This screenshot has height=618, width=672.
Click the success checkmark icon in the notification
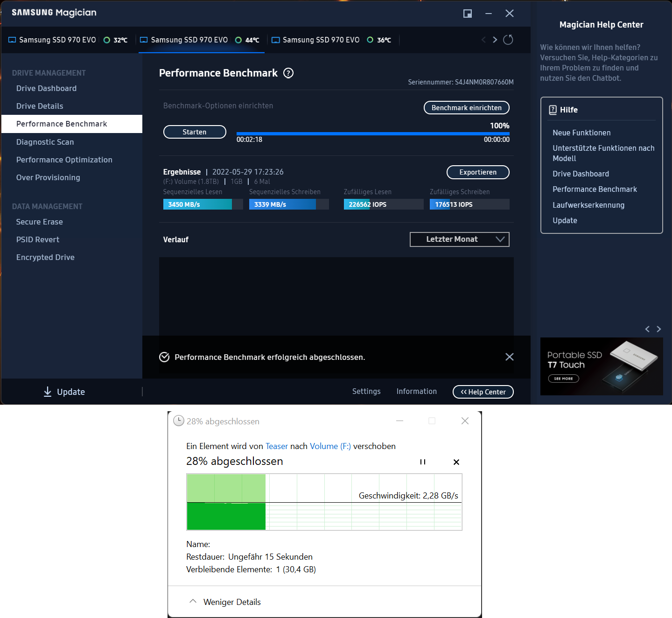(164, 357)
